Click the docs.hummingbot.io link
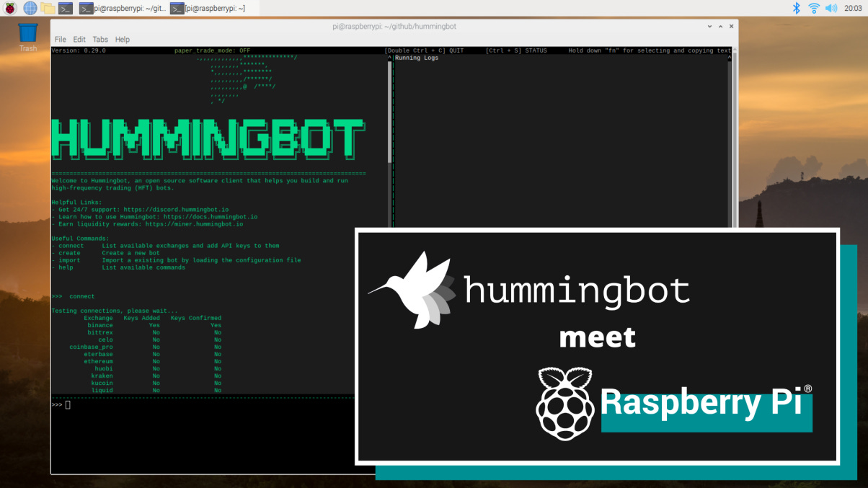Screen dimensions: 868x488 point(211,217)
